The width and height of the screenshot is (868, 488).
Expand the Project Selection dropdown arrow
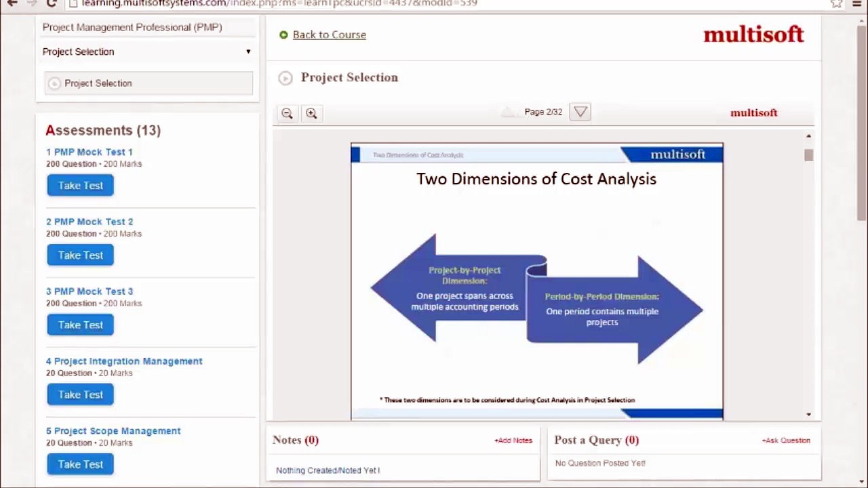[x=248, y=52]
